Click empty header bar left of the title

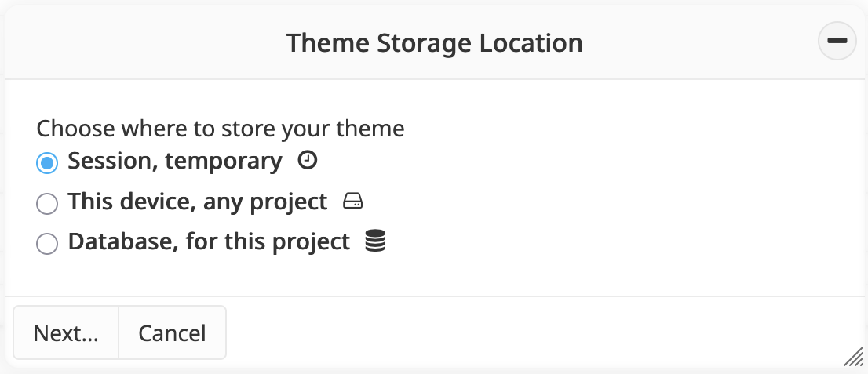coord(141,42)
